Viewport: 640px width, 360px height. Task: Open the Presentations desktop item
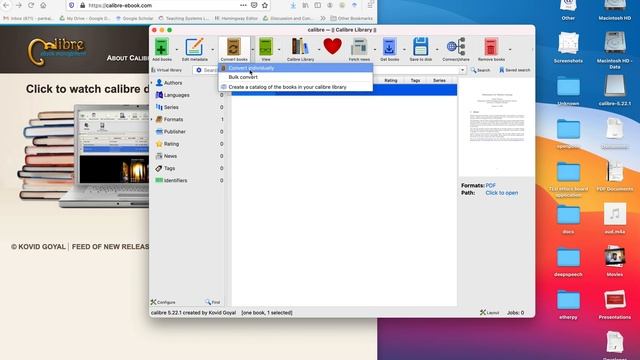point(615,304)
